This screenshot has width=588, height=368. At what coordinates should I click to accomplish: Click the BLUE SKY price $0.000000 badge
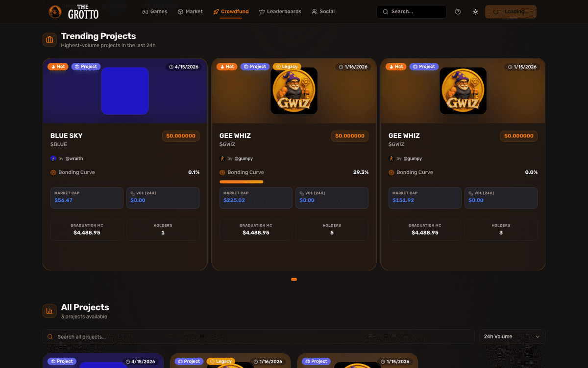click(x=181, y=136)
